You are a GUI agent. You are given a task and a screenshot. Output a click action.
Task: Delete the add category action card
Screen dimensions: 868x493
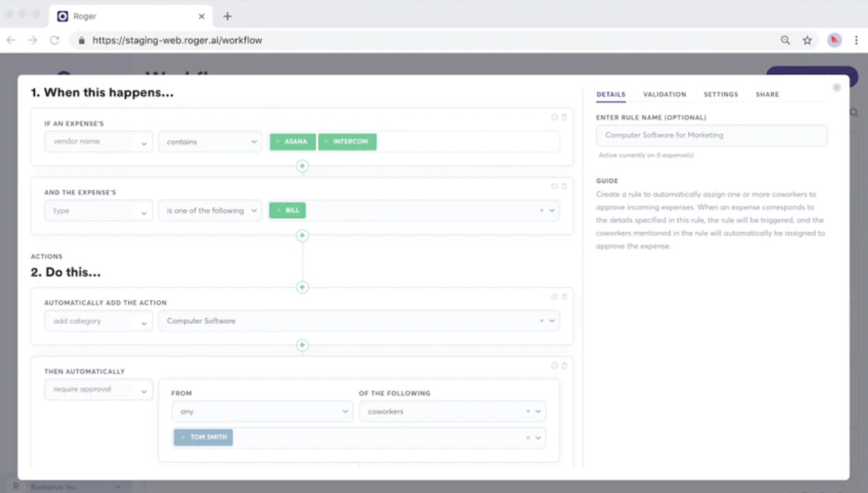(x=564, y=297)
